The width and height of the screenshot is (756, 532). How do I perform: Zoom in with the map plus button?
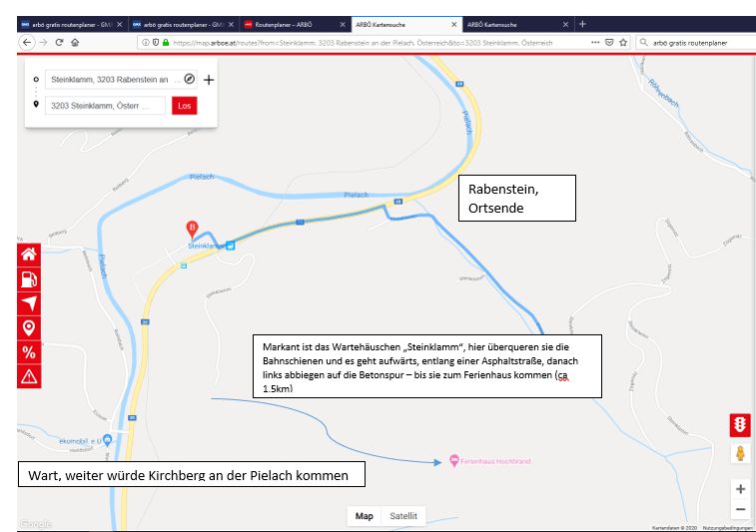[x=739, y=489]
